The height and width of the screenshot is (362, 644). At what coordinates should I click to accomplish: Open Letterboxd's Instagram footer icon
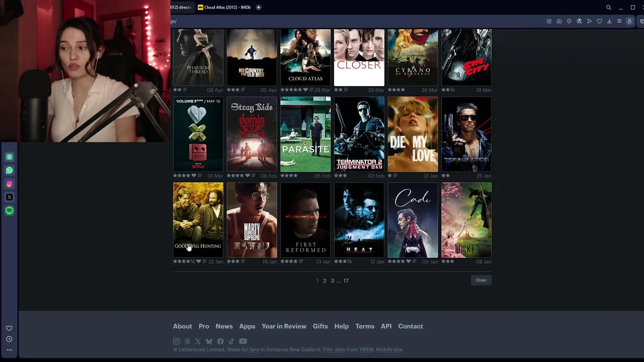176,341
